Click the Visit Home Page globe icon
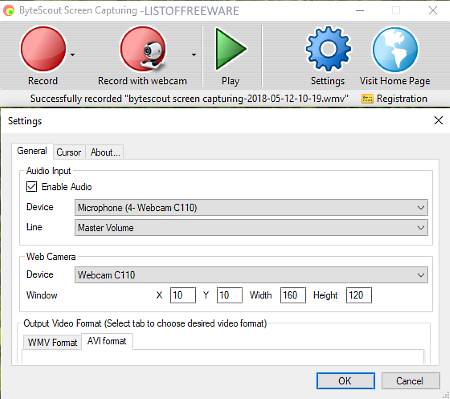The width and height of the screenshot is (450, 399). (x=395, y=50)
